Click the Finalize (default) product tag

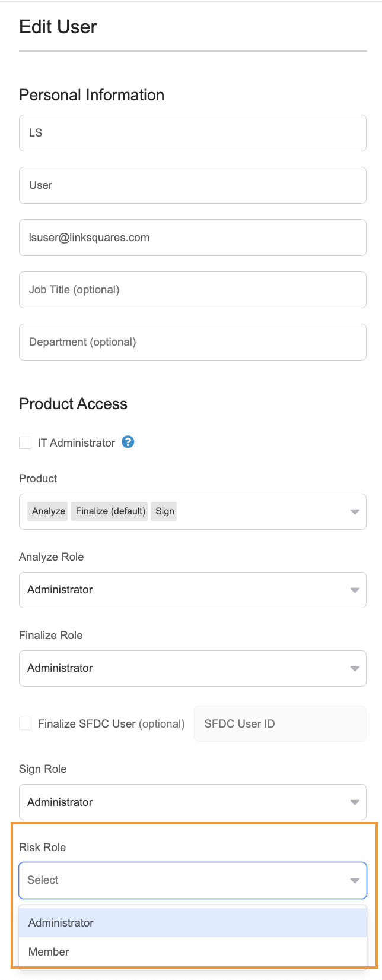[110, 511]
